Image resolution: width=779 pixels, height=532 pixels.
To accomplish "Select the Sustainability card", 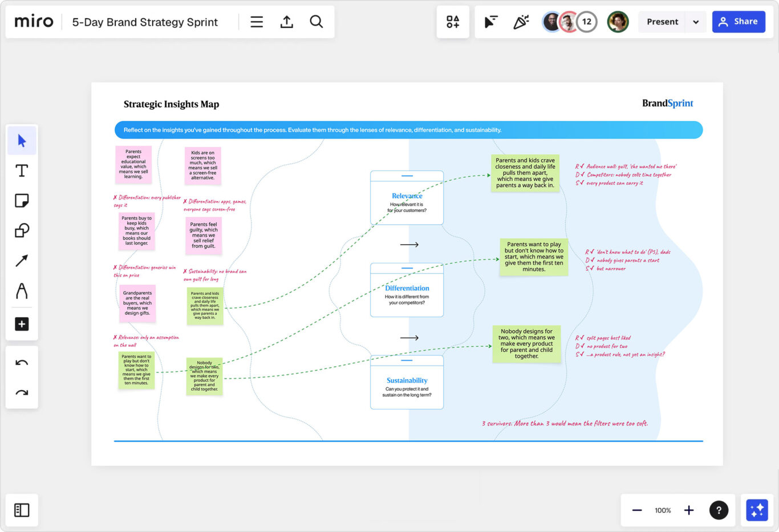I will [407, 382].
